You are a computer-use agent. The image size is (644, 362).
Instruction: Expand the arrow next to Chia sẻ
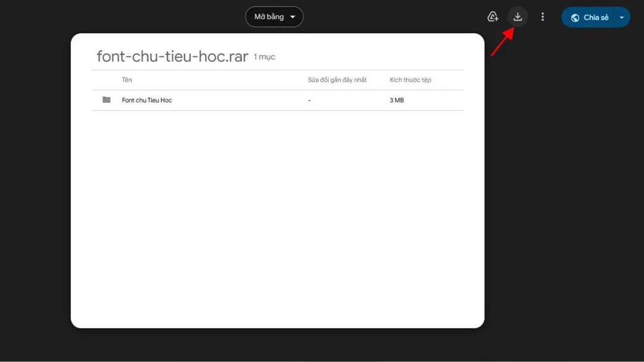[x=622, y=17]
